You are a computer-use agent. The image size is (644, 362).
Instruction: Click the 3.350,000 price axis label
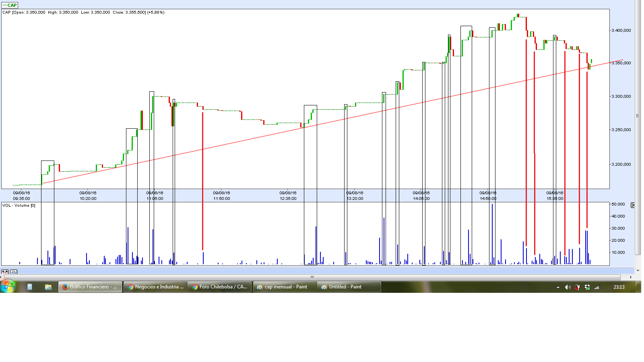pyautogui.click(x=621, y=63)
